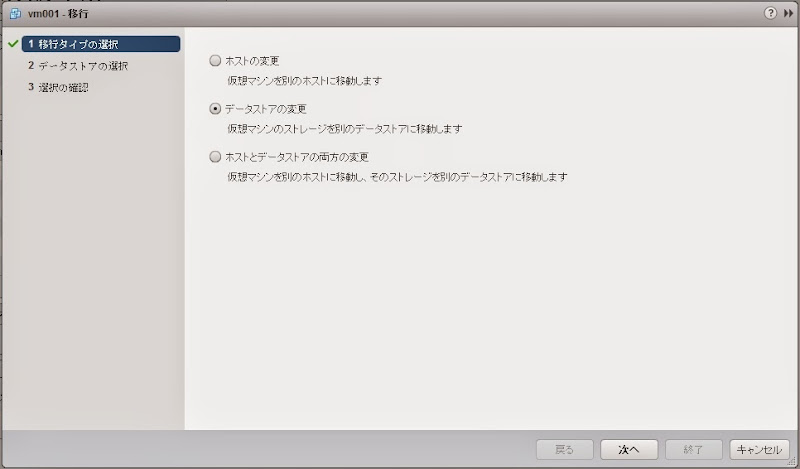Click description 仮想マシンを別のホストに移動し、そのストレージを…
The image size is (800, 469).
click(x=397, y=177)
